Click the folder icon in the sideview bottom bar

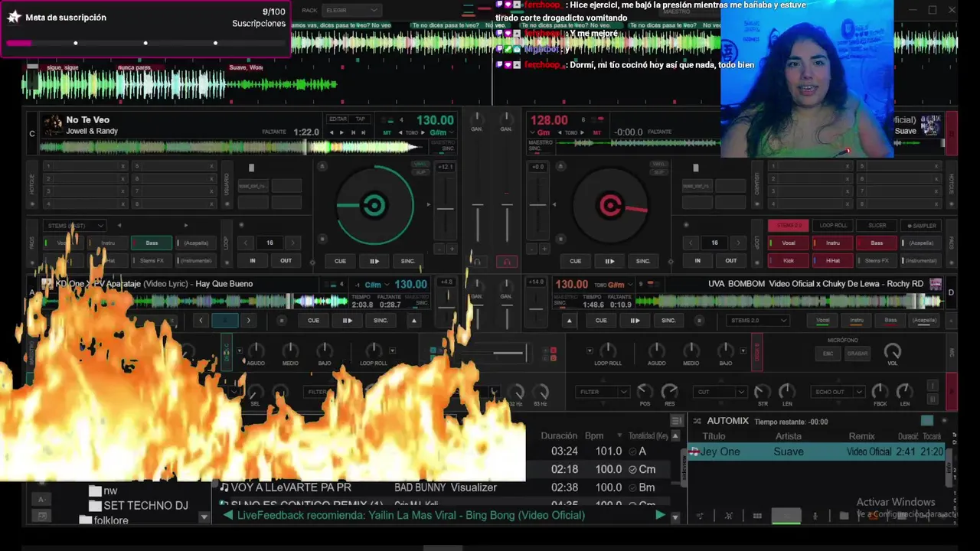pyautogui.click(x=844, y=516)
